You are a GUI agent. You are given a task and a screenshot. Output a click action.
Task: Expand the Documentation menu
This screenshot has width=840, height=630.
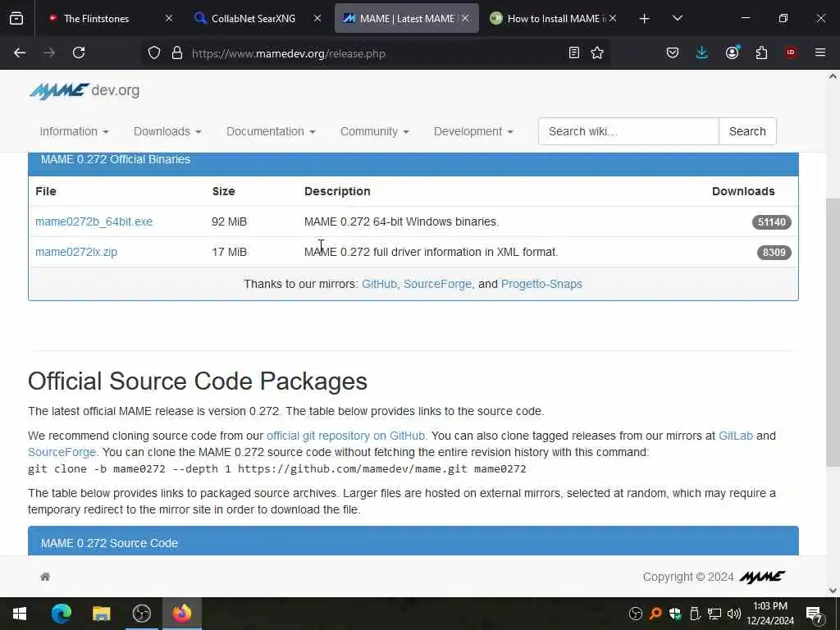coord(271,132)
